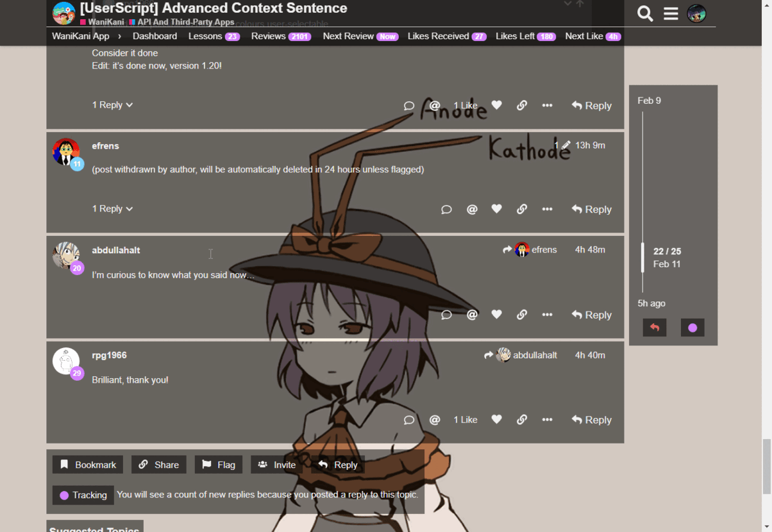Image resolution: width=772 pixels, height=532 pixels.
Task: Open Reviews (2101) in the nav bar
Action: click(x=281, y=37)
